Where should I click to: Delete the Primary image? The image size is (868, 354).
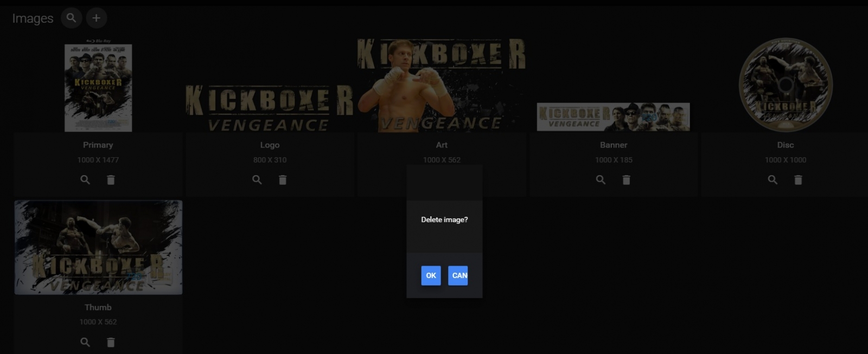tap(111, 179)
